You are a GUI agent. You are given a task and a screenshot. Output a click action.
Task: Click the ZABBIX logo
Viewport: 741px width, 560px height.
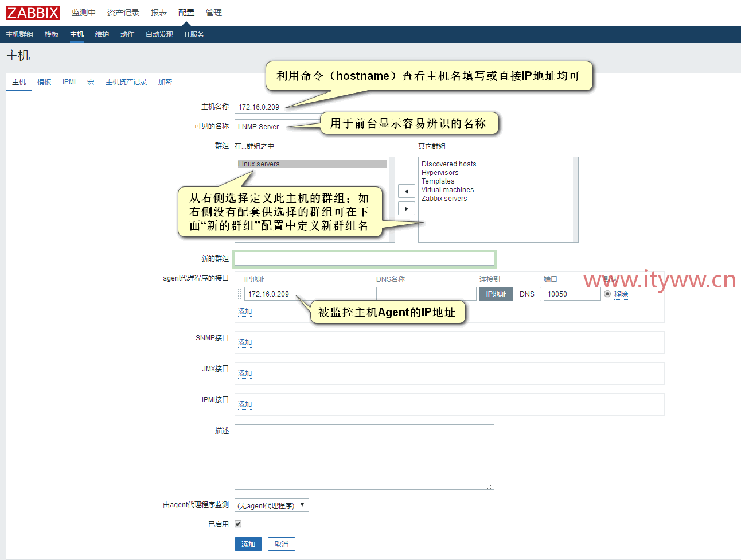coord(33,13)
